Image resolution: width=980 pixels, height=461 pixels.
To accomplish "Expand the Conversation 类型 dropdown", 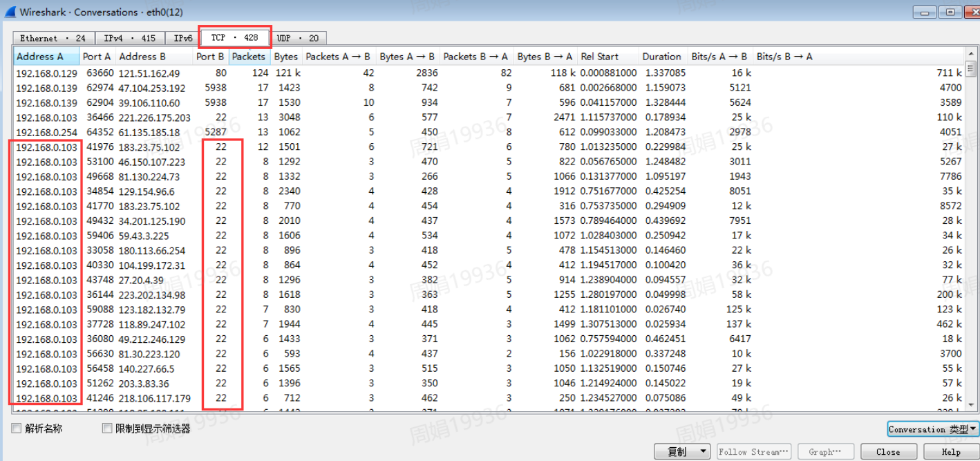I will coord(932,429).
